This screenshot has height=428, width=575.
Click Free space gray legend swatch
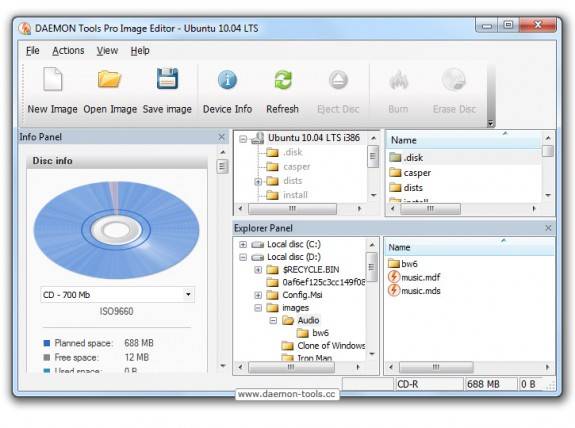click(x=47, y=357)
